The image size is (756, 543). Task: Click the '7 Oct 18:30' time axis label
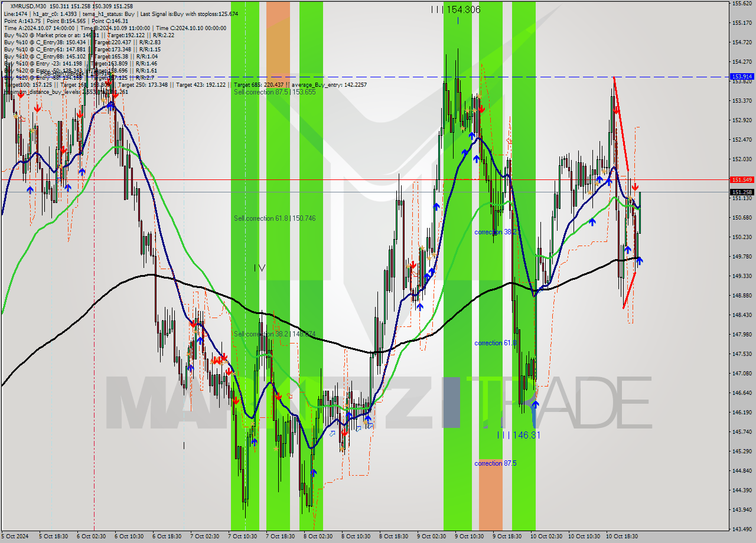[x=280, y=537]
